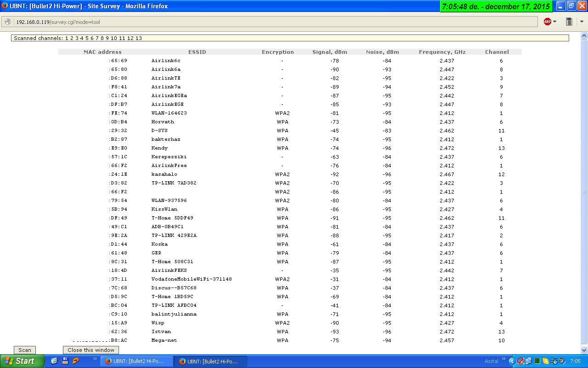Viewport: 588px width, 368px height.
Task: Expand quick launch chevron next to orange icon
Action: pos(96,359)
